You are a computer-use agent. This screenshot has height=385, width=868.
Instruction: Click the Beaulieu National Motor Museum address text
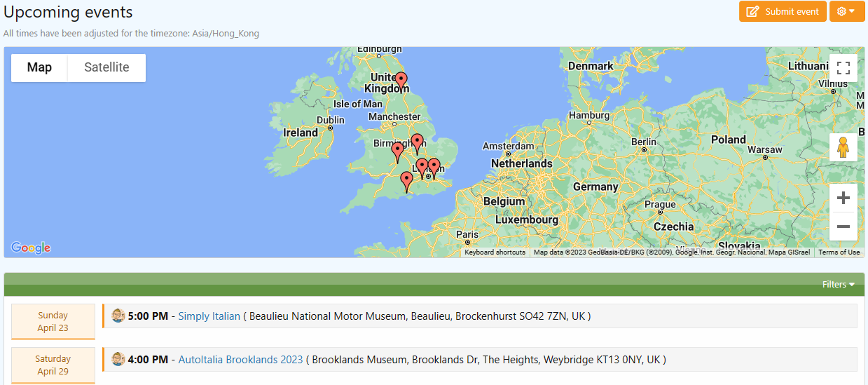(x=417, y=316)
